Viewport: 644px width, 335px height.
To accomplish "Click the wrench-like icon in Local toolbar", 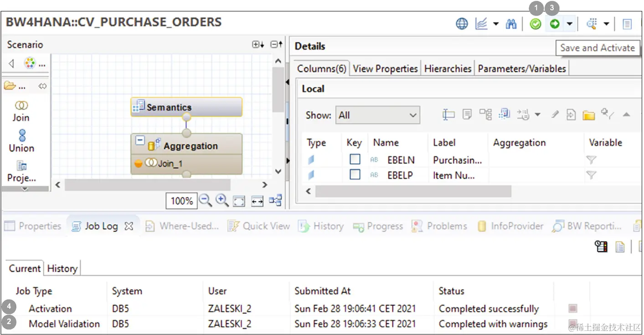I will 607,115.
